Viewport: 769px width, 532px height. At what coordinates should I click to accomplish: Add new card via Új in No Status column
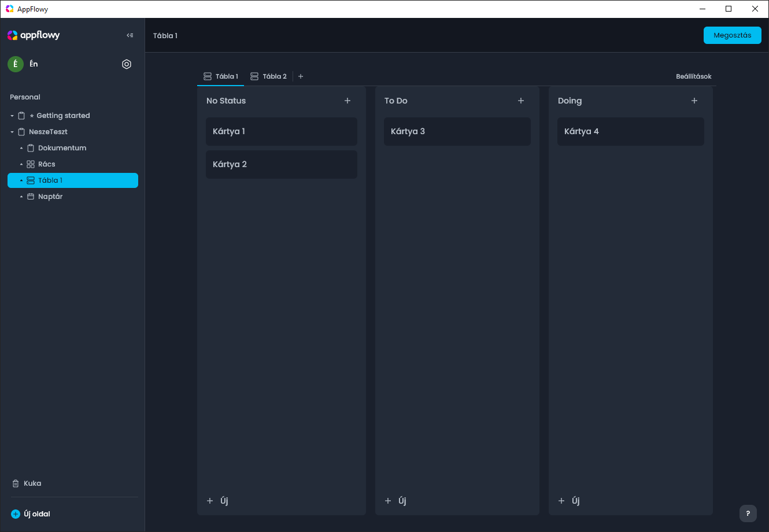point(217,501)
